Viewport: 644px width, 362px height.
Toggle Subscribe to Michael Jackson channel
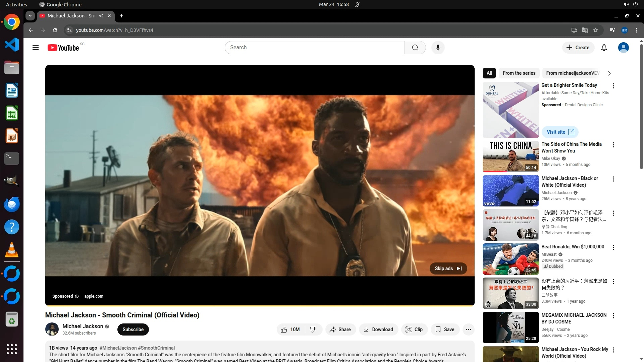(x=133, y=329)
